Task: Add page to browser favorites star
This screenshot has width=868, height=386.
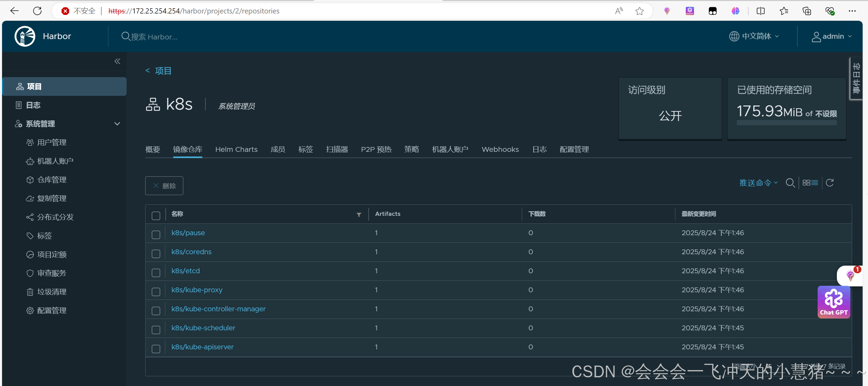Action: click(639, 11)
